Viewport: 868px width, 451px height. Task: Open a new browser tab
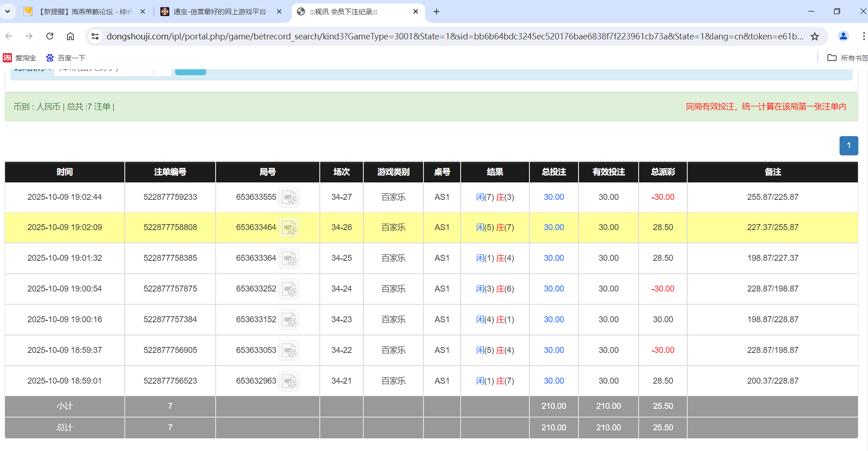click(436, 11)
